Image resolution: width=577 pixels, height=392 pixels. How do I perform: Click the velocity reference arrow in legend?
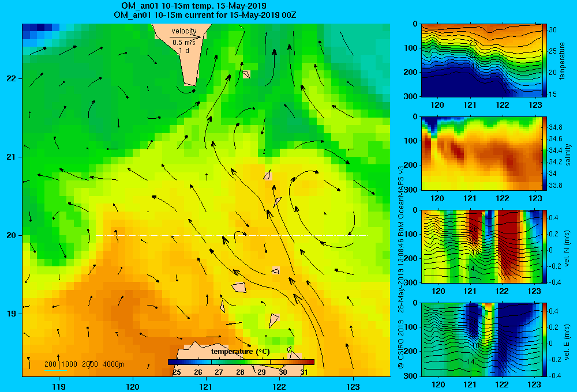pos(185,37)
